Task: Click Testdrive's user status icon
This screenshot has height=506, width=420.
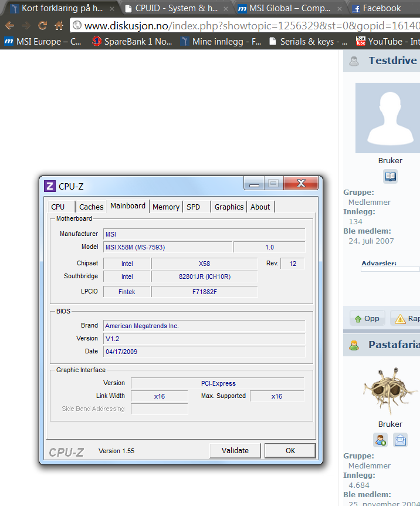Action: point(354,61)
